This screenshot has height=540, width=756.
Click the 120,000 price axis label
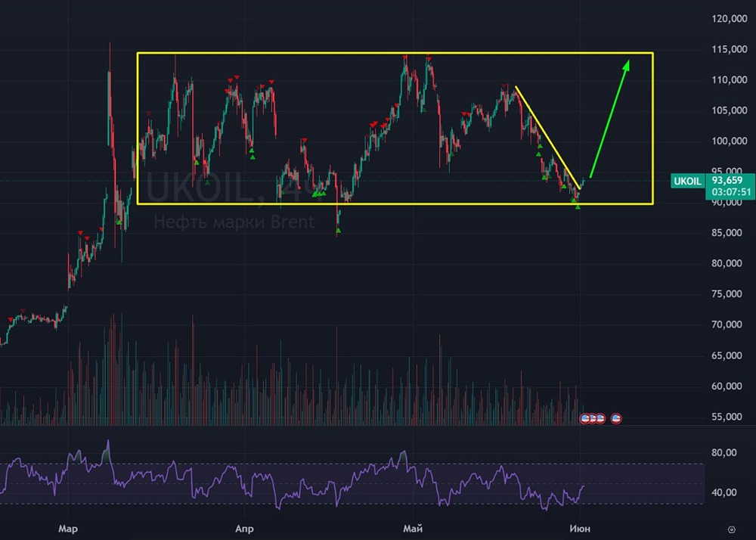(729, 19)
